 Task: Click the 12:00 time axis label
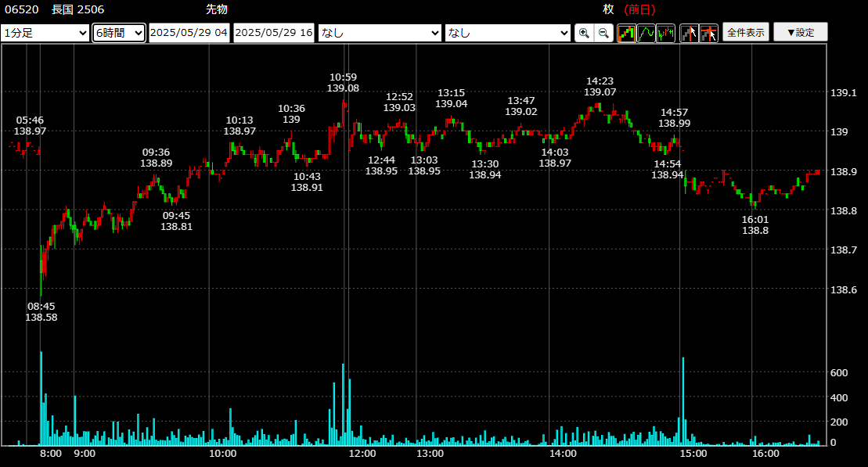click(362, 454)
